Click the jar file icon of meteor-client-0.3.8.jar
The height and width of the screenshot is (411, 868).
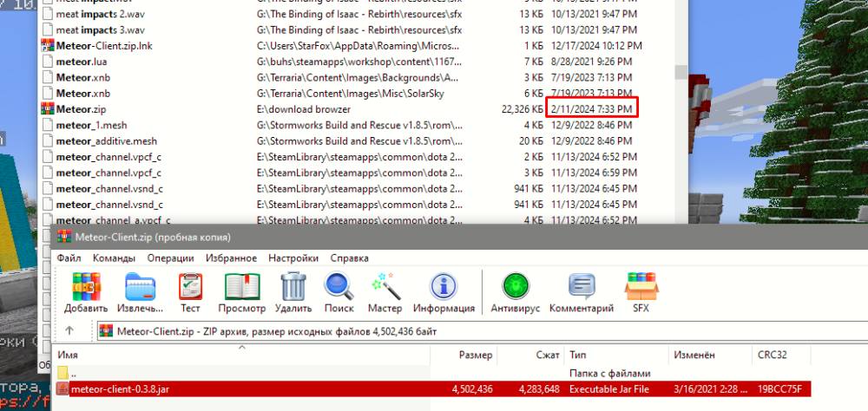[x=62, y=388]
